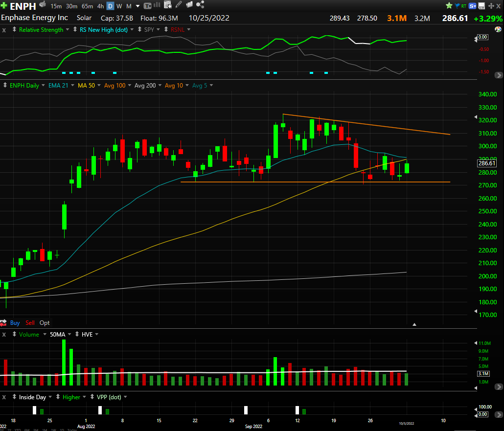This screenshot has width=504, height=431.
Task: Click the ENPH ticker symbol
Action: (23, 6)
